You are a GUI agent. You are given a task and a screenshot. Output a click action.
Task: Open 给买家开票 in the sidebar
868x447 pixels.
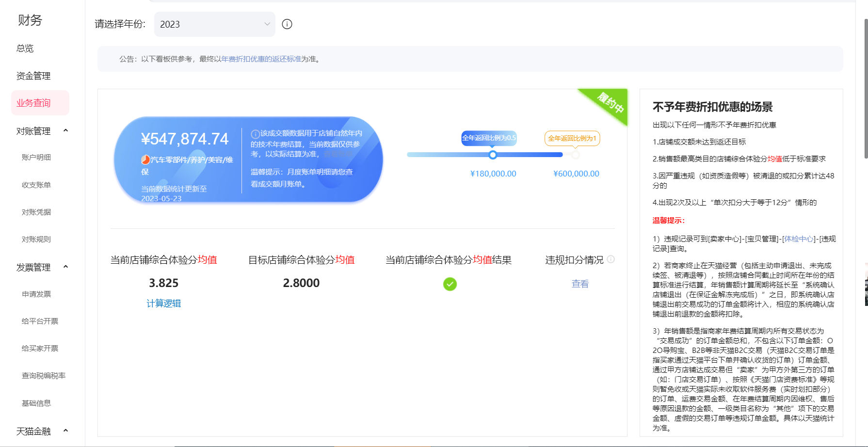tap(40, 348)
